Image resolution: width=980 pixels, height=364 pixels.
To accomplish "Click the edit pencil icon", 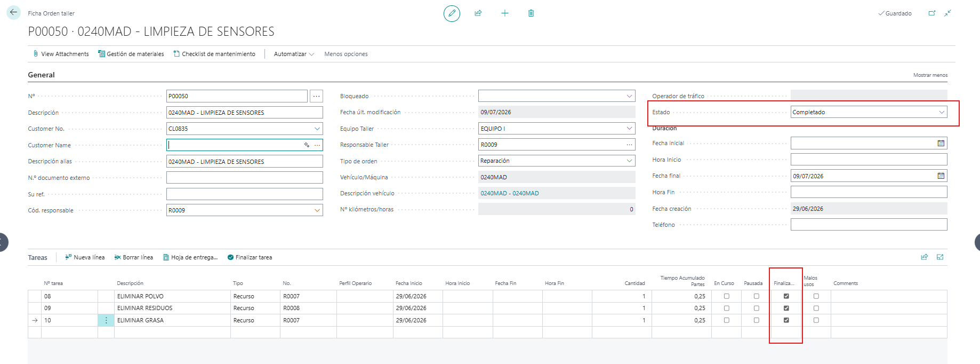I will tap(452, 13).
